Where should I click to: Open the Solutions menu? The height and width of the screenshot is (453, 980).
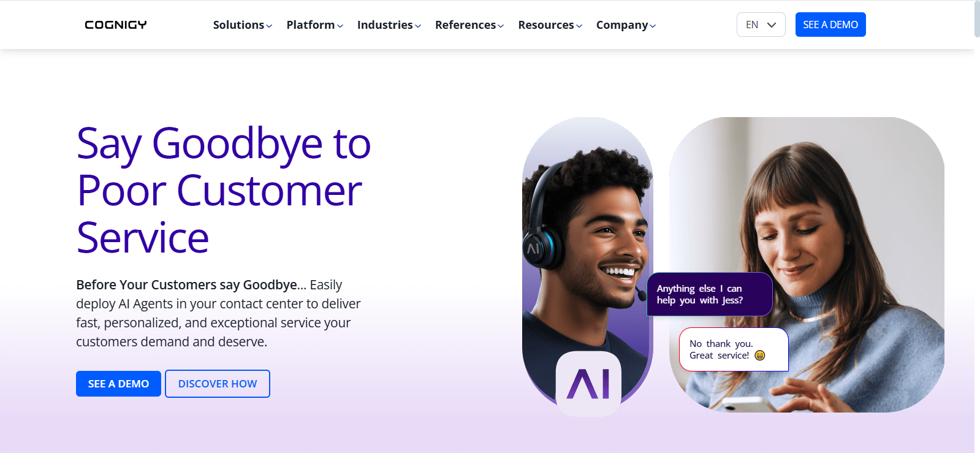[243, 25]
